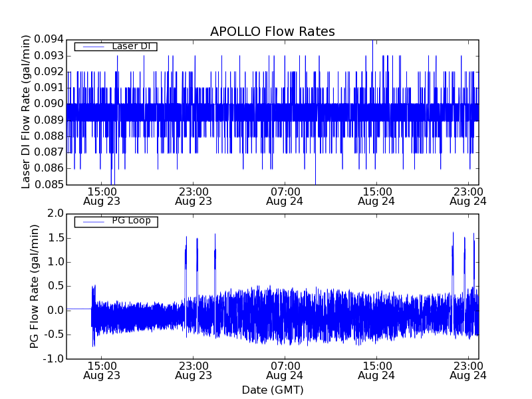
Task: Click "23:00 Aug 23" under the Laser DI plot
Action: pos(194,197)
